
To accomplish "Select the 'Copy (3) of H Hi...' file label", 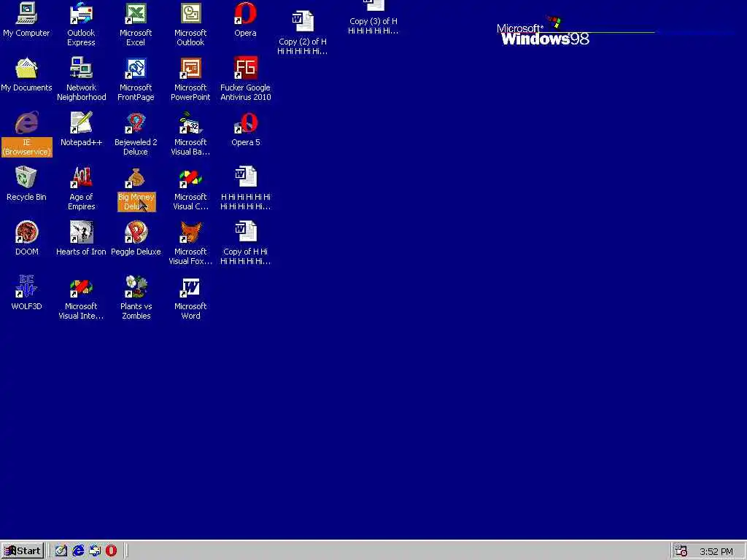I will pos(373,26).
